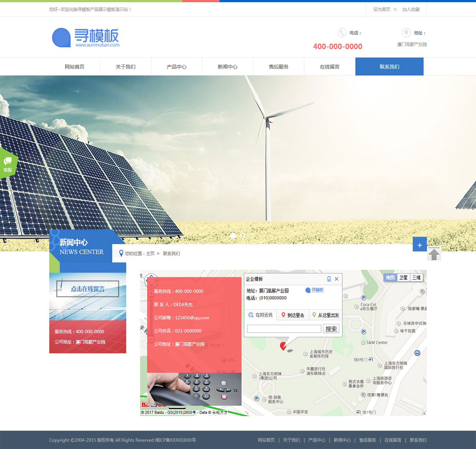Click the S&M Center map point
476x449 pixels.
click(363, 343)
